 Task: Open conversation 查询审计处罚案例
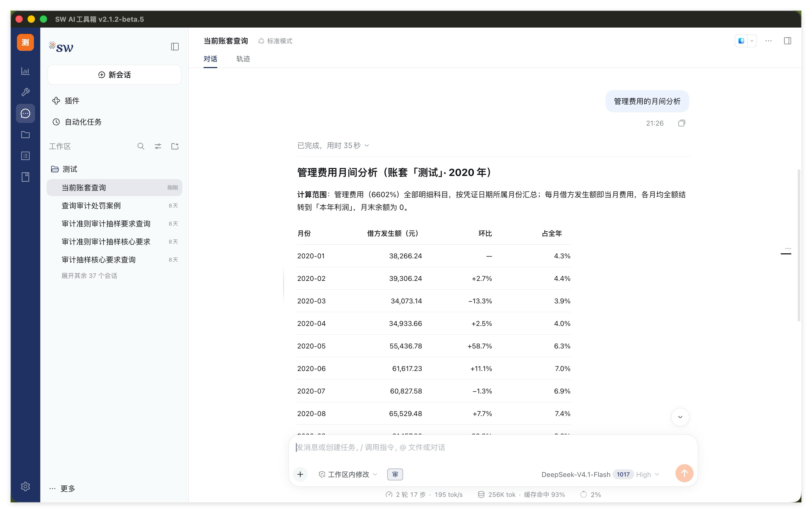[x=114, y=206]
